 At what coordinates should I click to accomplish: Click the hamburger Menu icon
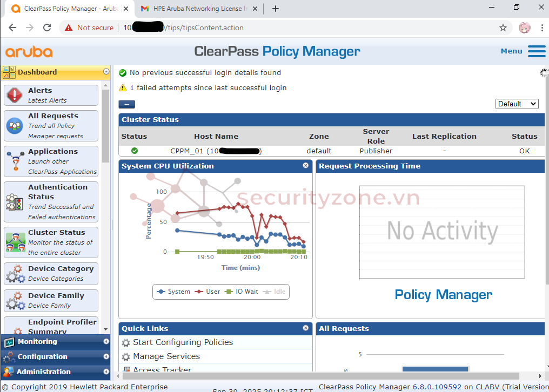[537, 51]
